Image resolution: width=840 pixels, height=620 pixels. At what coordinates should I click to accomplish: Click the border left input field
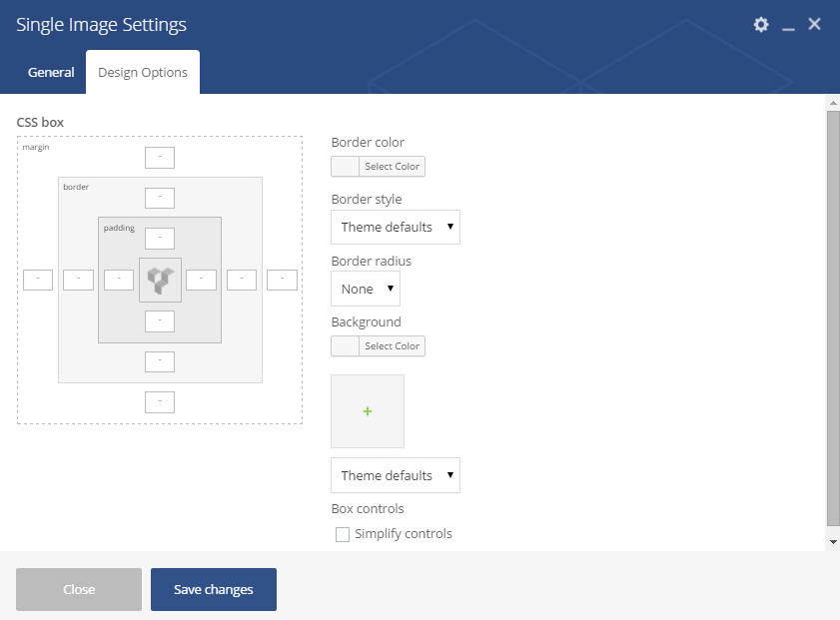78,280
